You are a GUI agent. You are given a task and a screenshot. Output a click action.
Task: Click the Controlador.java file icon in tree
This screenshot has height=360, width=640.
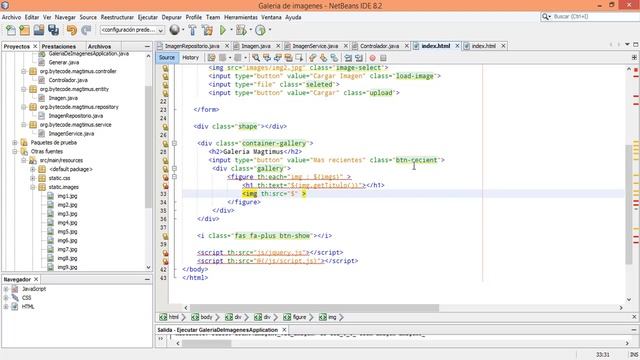[x=42, y=80]
